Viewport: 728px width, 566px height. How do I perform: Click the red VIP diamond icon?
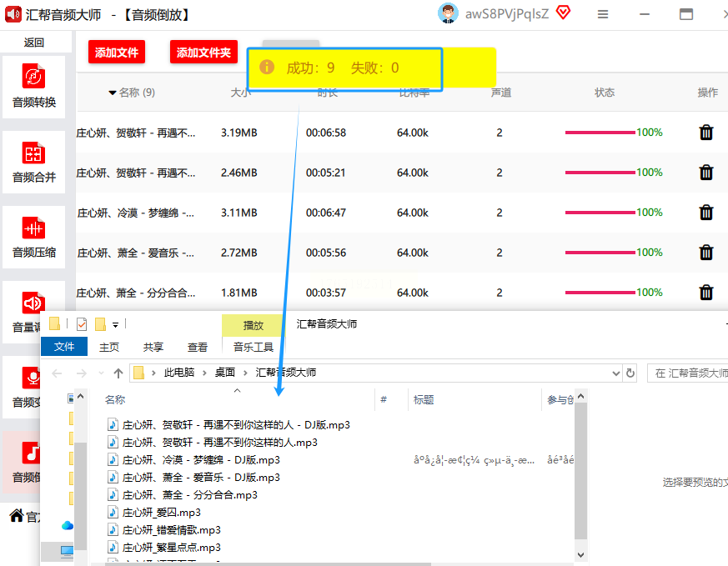563,13
